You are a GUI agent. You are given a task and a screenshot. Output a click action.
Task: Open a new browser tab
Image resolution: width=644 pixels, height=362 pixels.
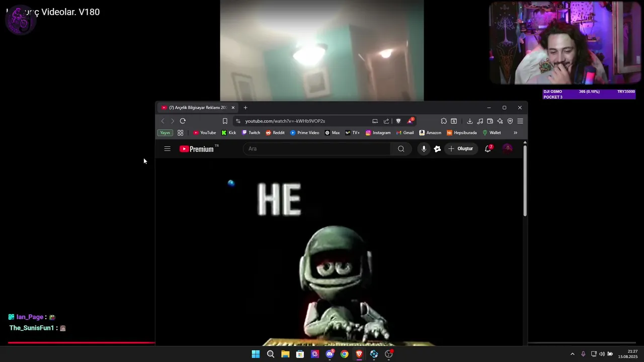(x=246, y=108)
